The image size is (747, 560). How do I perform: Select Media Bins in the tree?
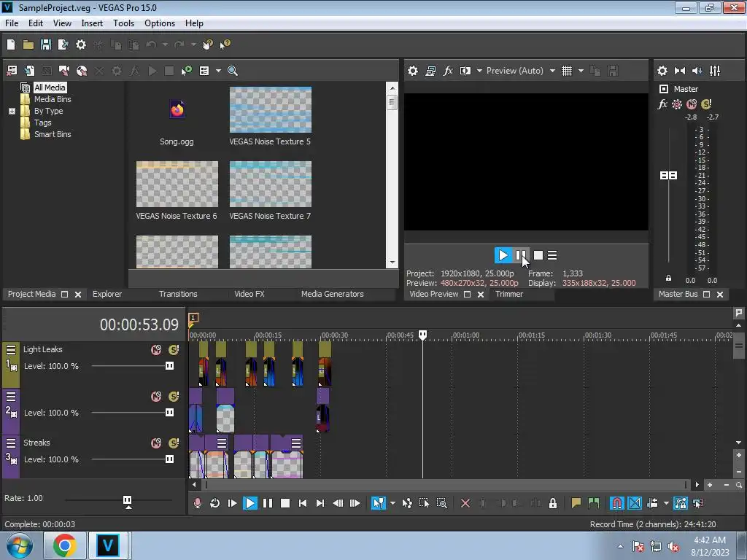pos(53,99)
